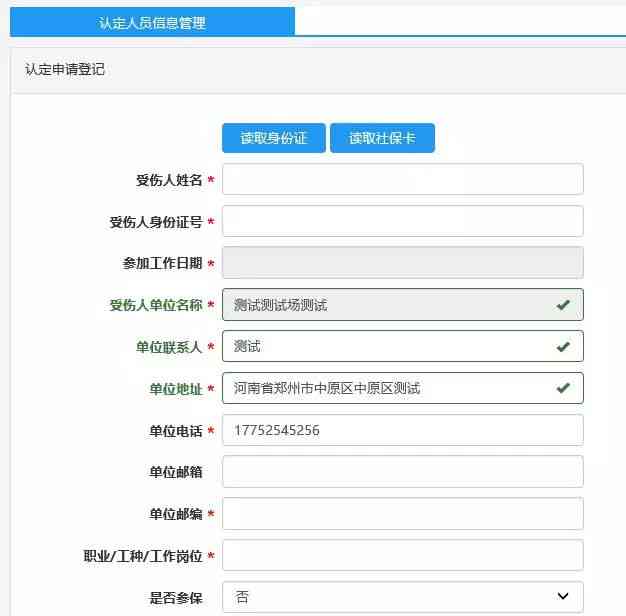Focus the 职业/工种/工作岗位 input field
Screen dimensions: 626x616
(402, 555)
